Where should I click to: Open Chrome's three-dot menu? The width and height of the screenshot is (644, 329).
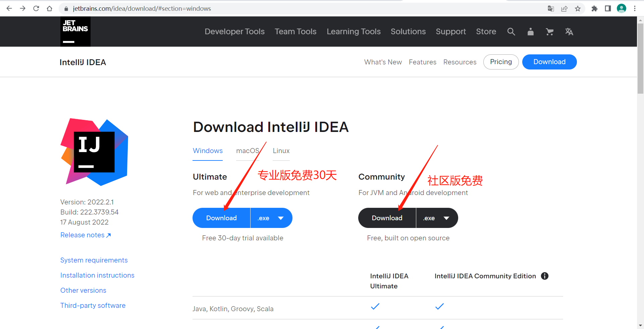pos(635,8)
